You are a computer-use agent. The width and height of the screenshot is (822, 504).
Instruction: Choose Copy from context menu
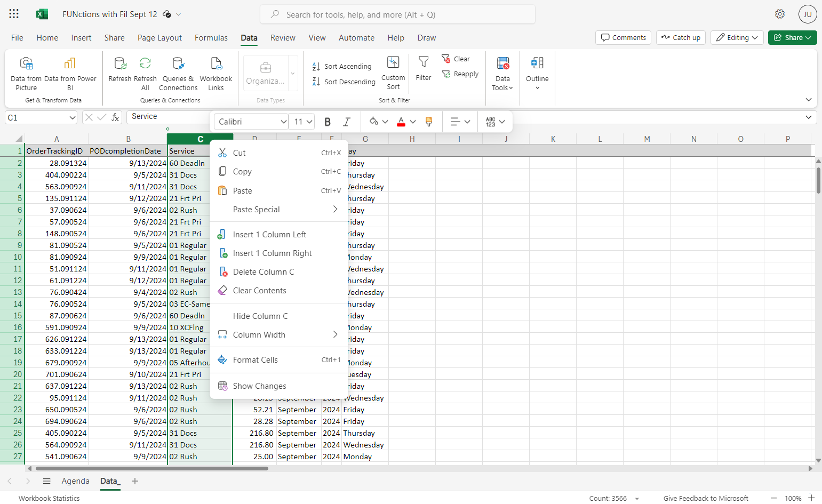click(279, 172)
